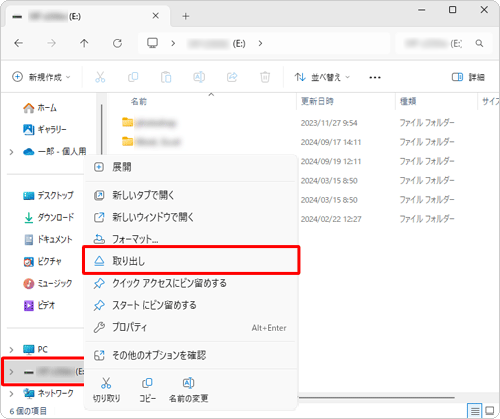
Task: Sort by the 種類 column header
Action: tap(408, 101)
